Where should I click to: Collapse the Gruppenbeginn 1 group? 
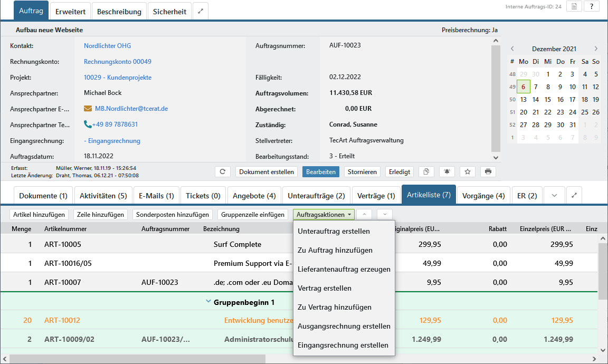coord(208,302)
